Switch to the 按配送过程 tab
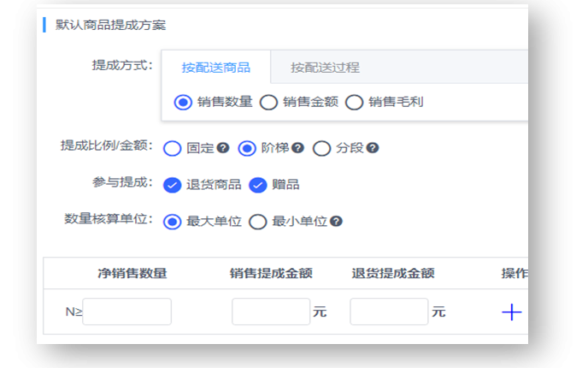Viewport: 588px width, 368px height. [325, 68]
